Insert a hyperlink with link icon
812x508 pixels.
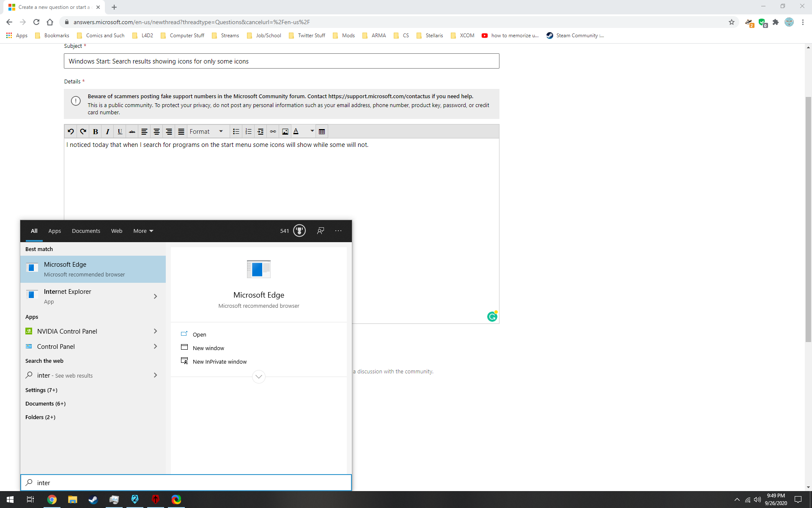click(273, 132)
